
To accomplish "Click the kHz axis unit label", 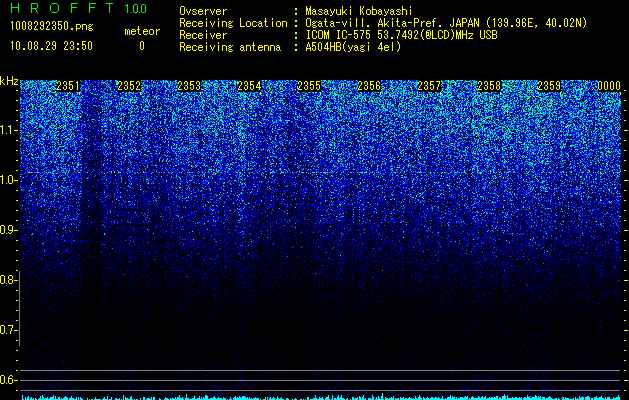I will point(9,81).
